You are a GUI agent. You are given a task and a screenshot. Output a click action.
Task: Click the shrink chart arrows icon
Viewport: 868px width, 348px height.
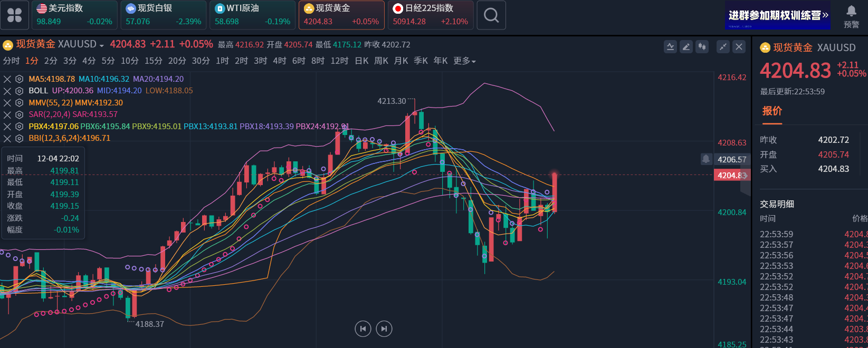(723, 47)
